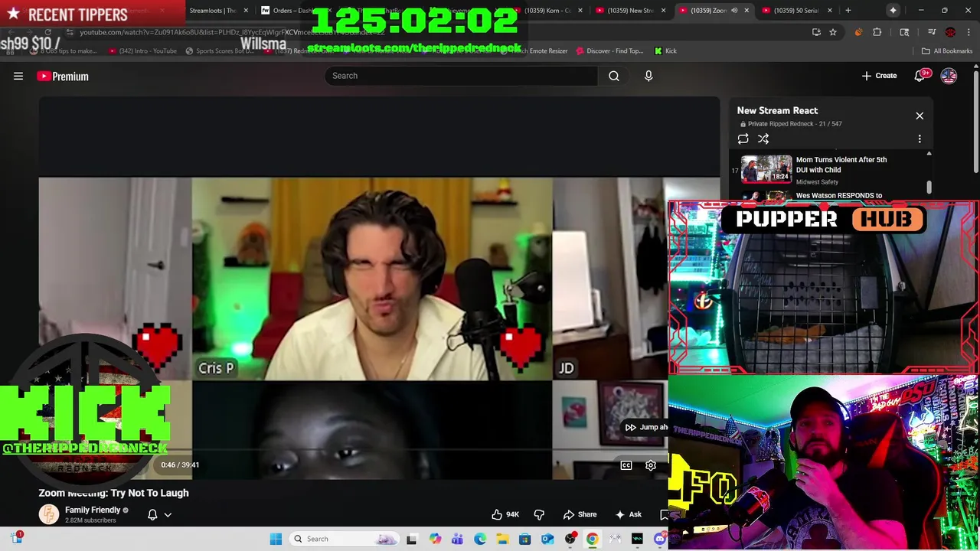Switch to the '(10359) Korn' tab
Viewport: 980px width, 551px height.
548,11
